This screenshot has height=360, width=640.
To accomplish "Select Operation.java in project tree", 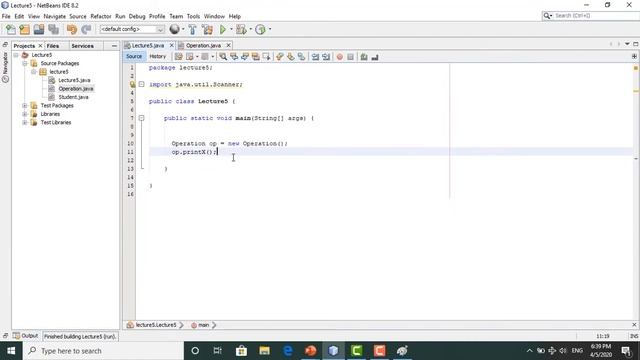I will [76, 89].
